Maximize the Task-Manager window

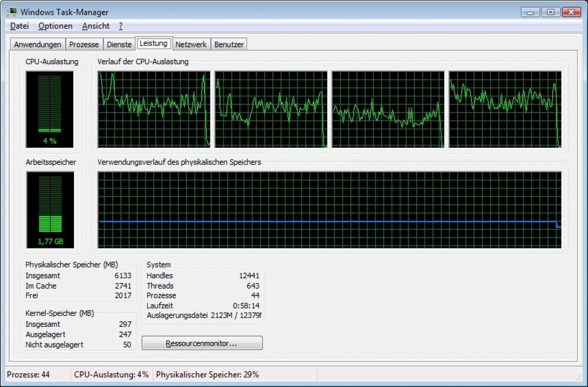(x=550, y=12)
